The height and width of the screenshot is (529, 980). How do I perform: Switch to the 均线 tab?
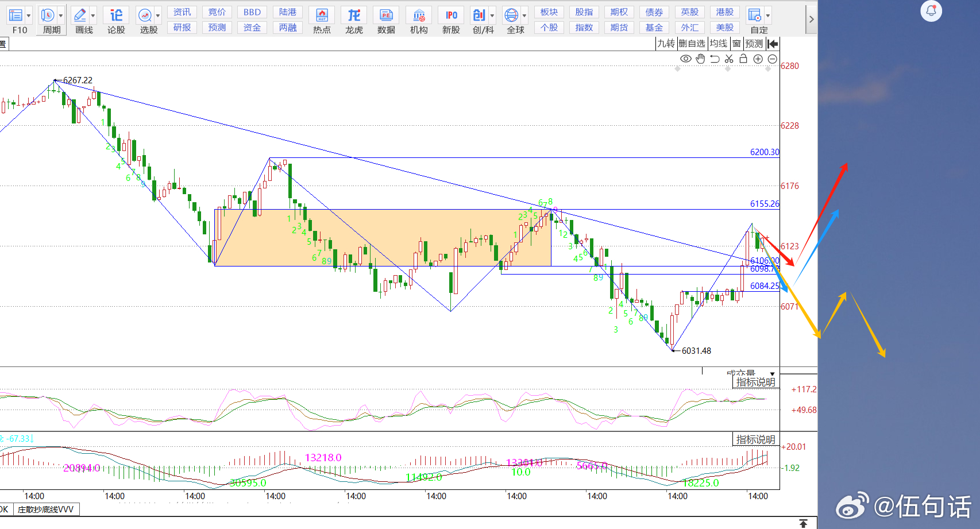pyautogui.click(x=718, y=44)
